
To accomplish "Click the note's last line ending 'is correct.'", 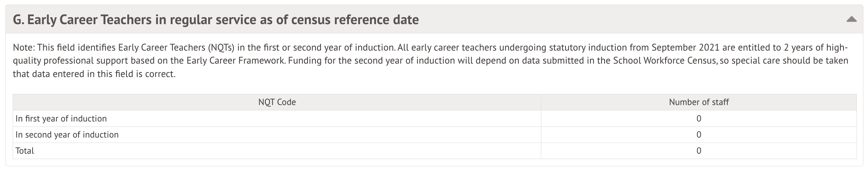I will coord(94,74).
